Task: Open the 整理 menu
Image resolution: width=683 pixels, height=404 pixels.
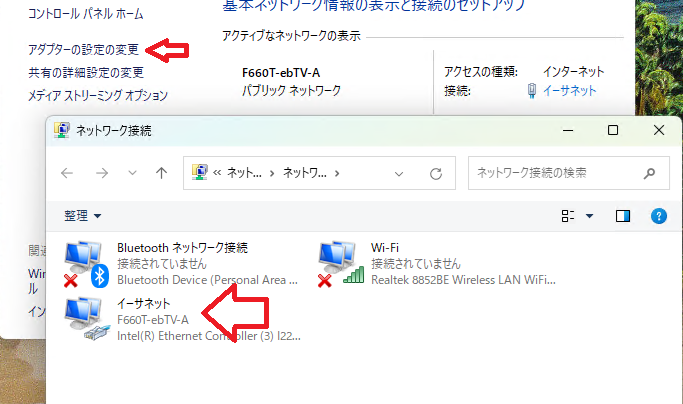Action: (x=83, y=215)
